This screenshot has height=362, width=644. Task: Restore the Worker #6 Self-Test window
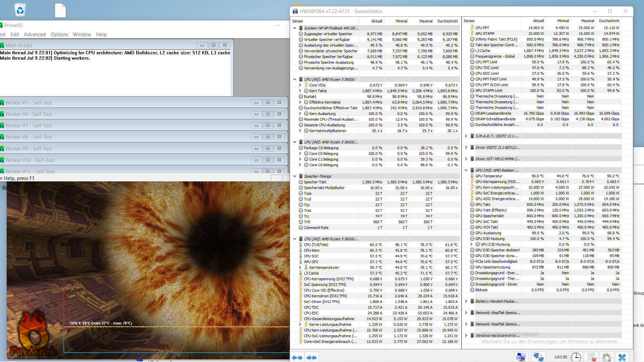coord(268,114)
